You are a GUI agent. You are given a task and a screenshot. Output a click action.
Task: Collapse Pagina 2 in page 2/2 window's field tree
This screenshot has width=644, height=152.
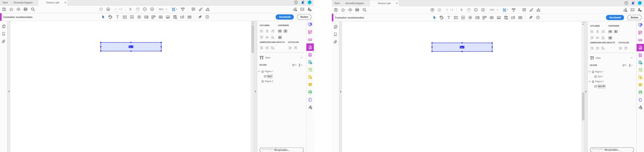point(590,81)
